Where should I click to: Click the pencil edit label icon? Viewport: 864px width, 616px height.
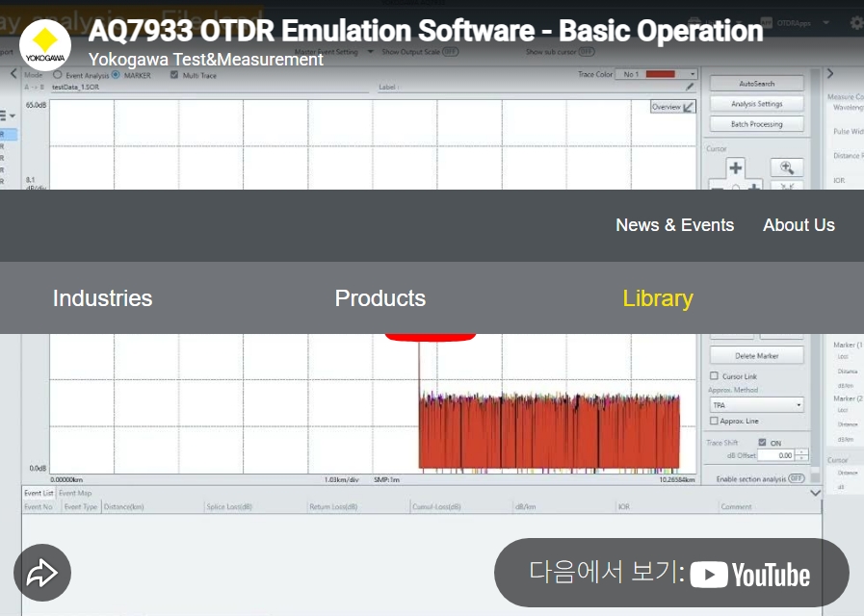tap(690, 87)
